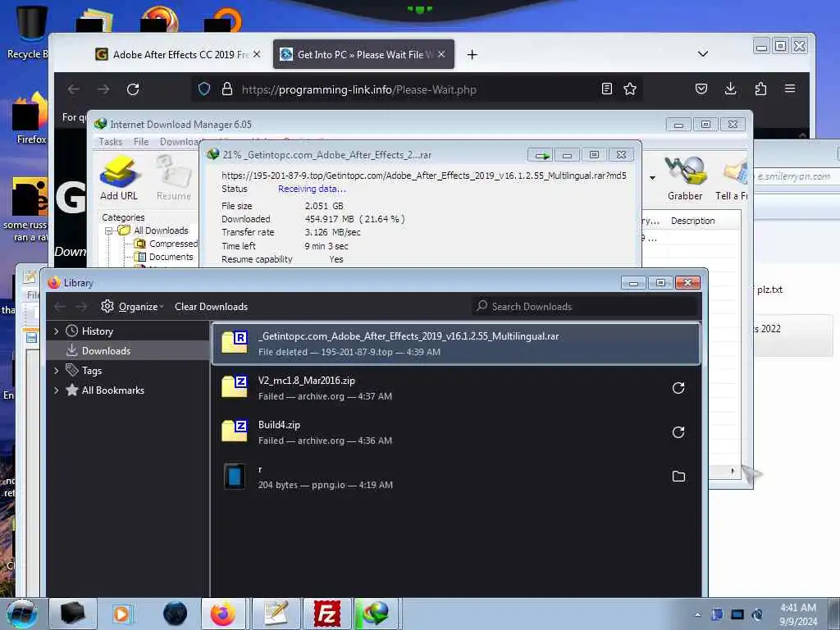Close the Get Into PC tab
The image size is (840, 630).
coord(441,54)
